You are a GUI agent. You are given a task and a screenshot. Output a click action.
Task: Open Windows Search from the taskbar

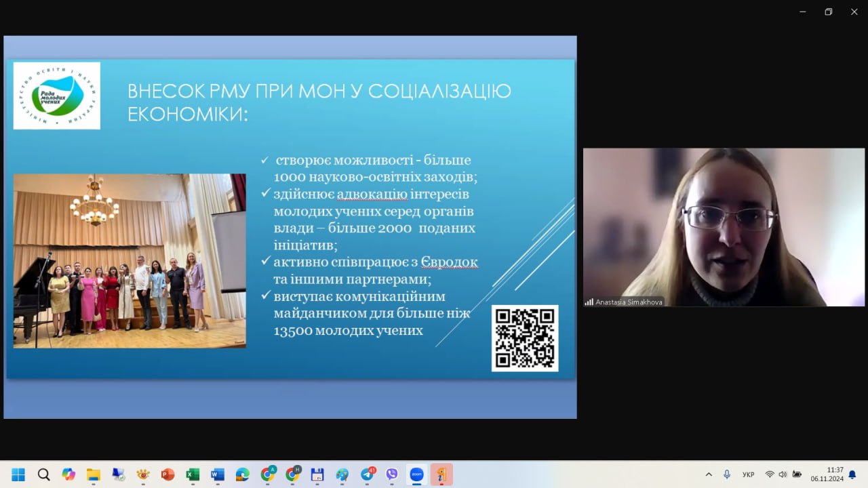(43, 474)
